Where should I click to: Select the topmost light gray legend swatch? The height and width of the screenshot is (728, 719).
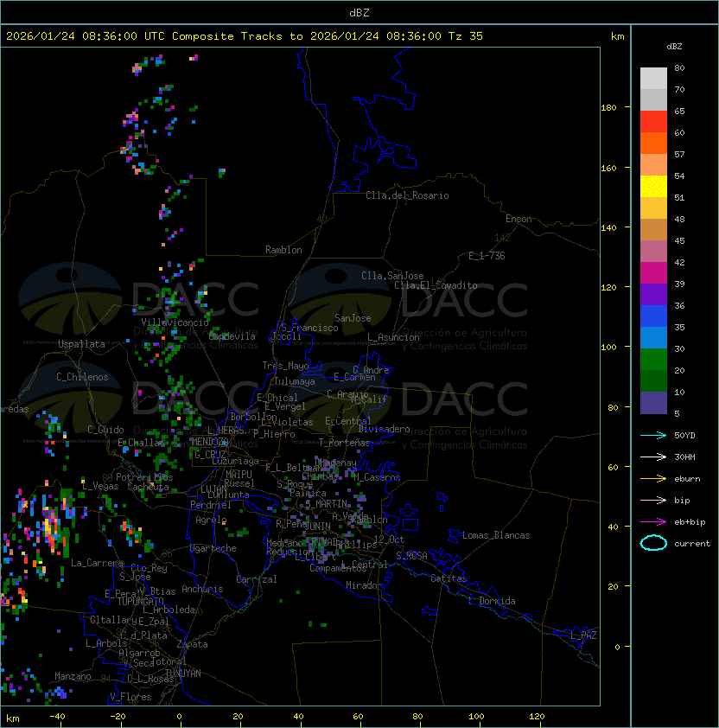click(x=653, y=78)
